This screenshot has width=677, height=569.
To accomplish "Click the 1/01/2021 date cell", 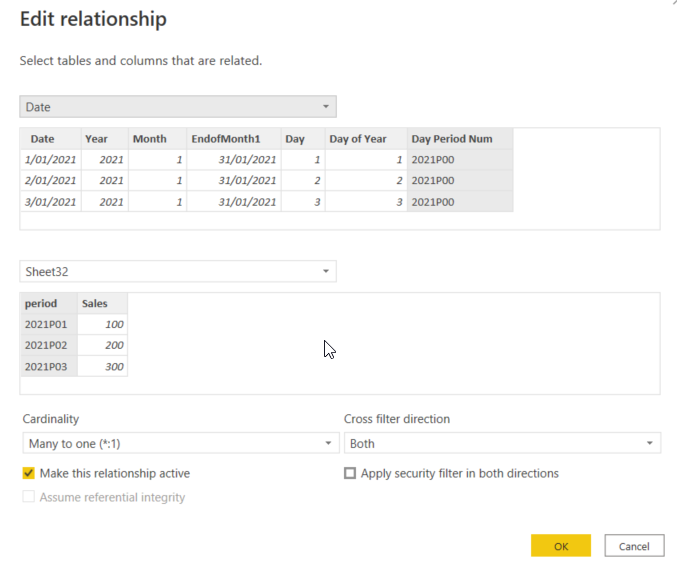I will point(51,160).
